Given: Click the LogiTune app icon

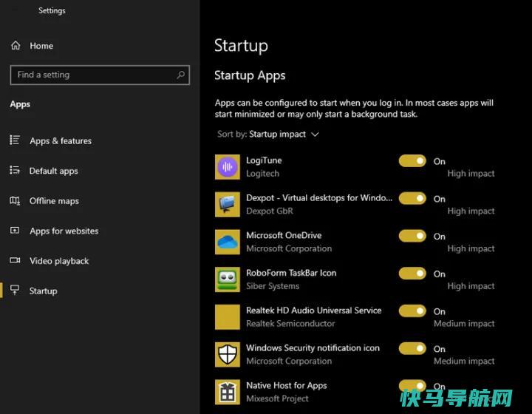Looking at the screenshot, I should pyautogui.click(x=228, y=167).
